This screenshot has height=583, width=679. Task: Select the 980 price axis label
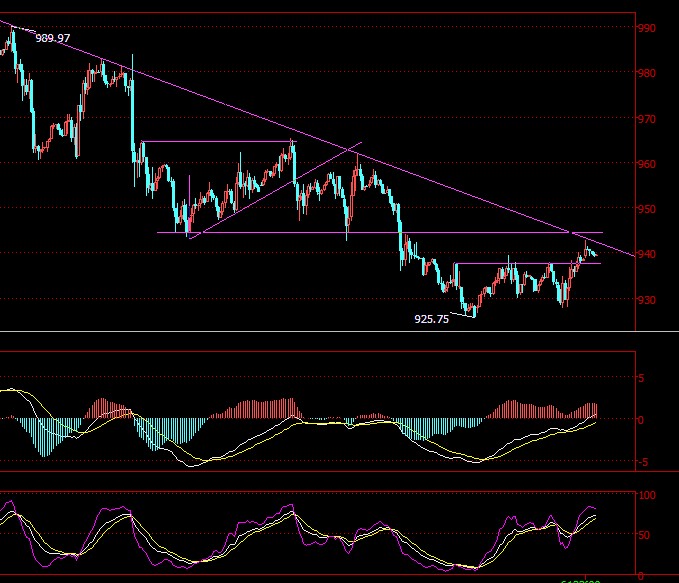(x=649, y=73)
